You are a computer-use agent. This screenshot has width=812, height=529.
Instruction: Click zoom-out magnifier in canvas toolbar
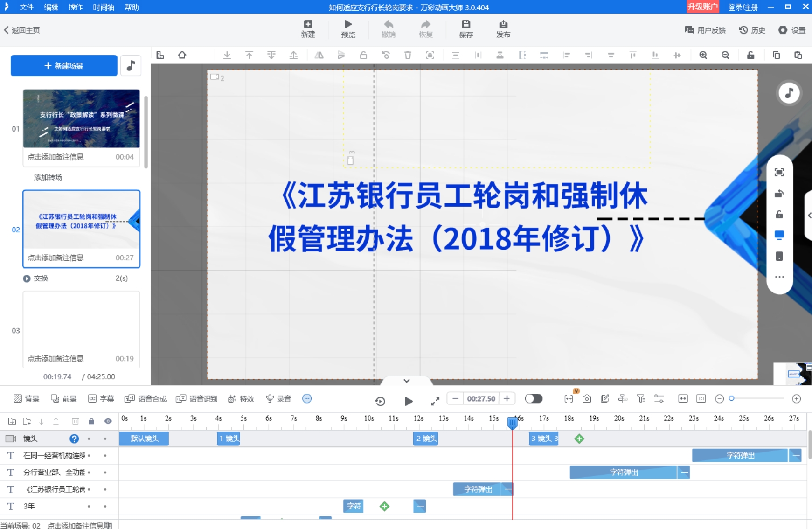click(725, 55)
